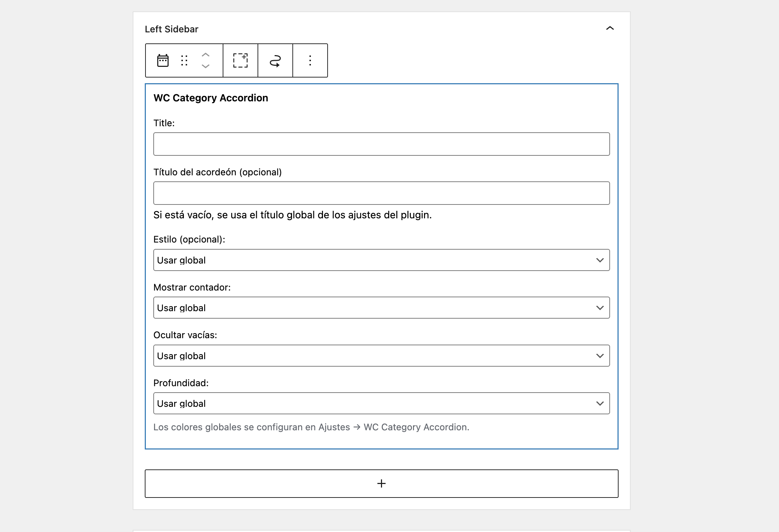Open the Mostrar contador dropdown
This screenshot has height=532, width=779.
click(x=381, y=308)
